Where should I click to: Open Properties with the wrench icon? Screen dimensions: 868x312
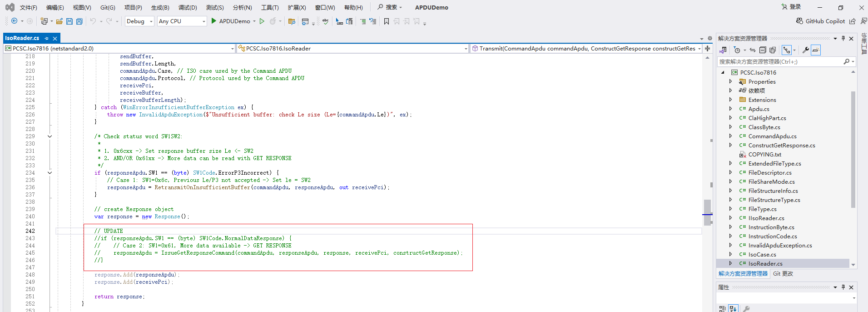click(806, 50)
